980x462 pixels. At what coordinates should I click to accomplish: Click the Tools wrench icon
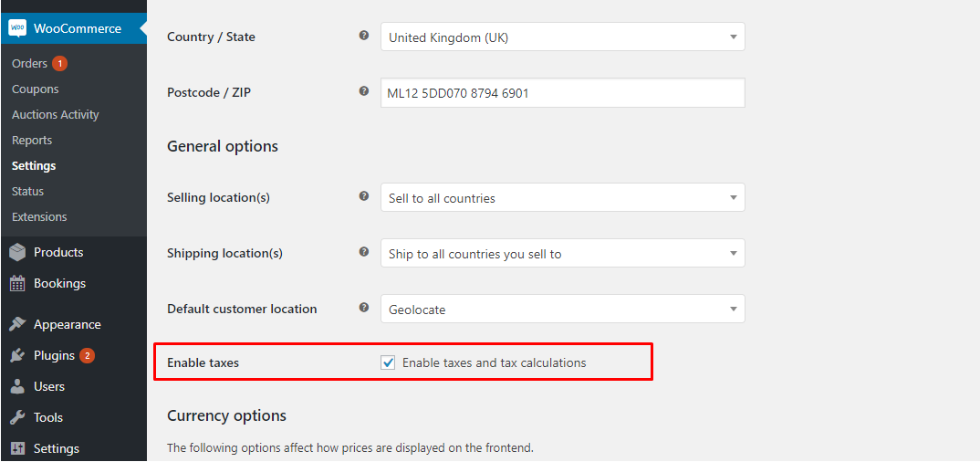point(17,417)
